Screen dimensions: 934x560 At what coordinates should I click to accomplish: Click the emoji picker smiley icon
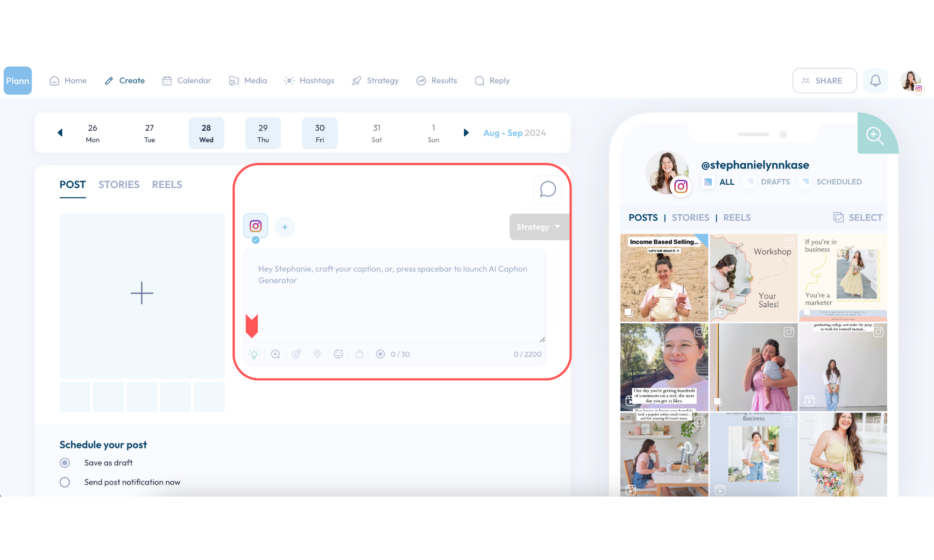coord(339,354)
